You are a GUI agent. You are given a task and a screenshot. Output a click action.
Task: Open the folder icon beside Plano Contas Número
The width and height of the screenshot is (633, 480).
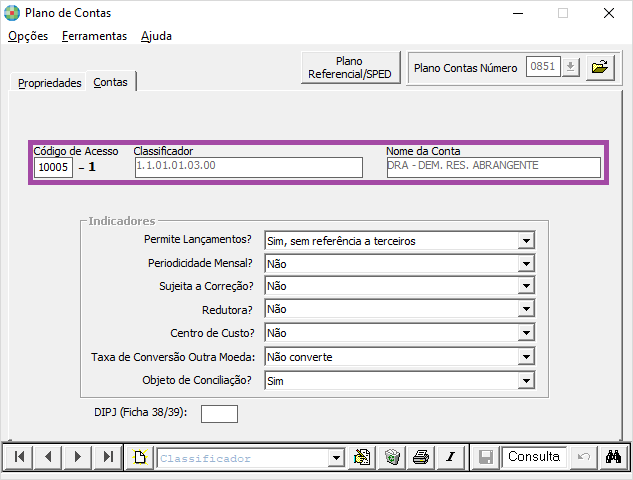click(x=600, y=67)
